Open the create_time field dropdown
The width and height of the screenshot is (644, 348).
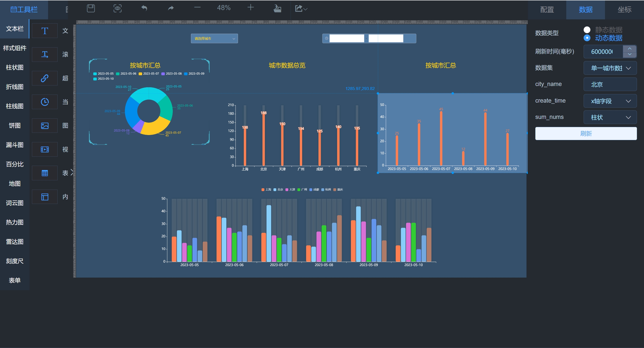click(x=610, y=101)
